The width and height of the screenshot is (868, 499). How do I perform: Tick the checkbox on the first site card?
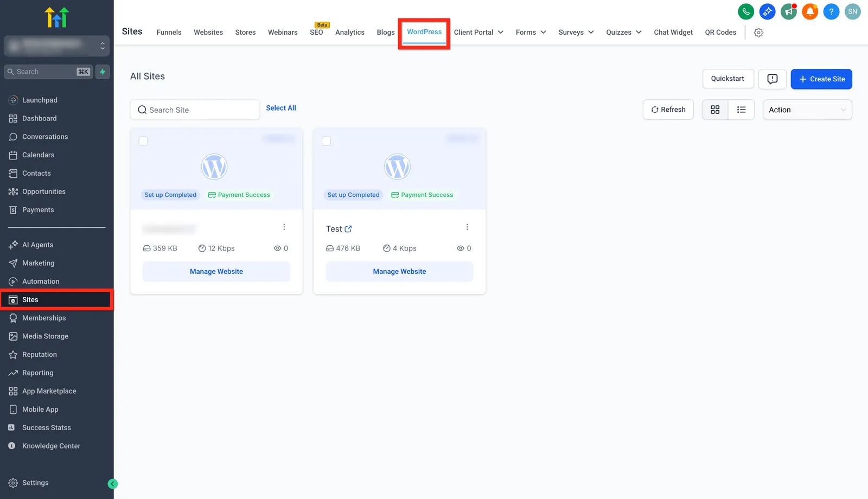[x=143, y=141]
